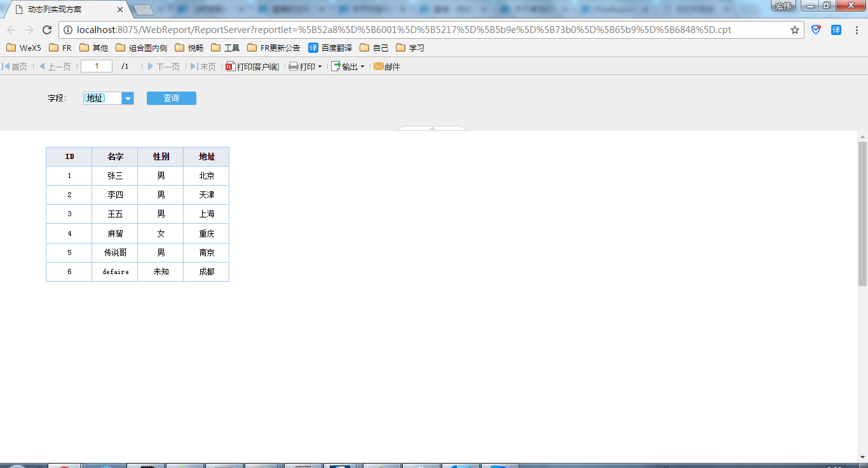Image resolution: width=868 pixels, height=468 pixels.
Task: Open the 打印 print dropdown
Action: 306,66
